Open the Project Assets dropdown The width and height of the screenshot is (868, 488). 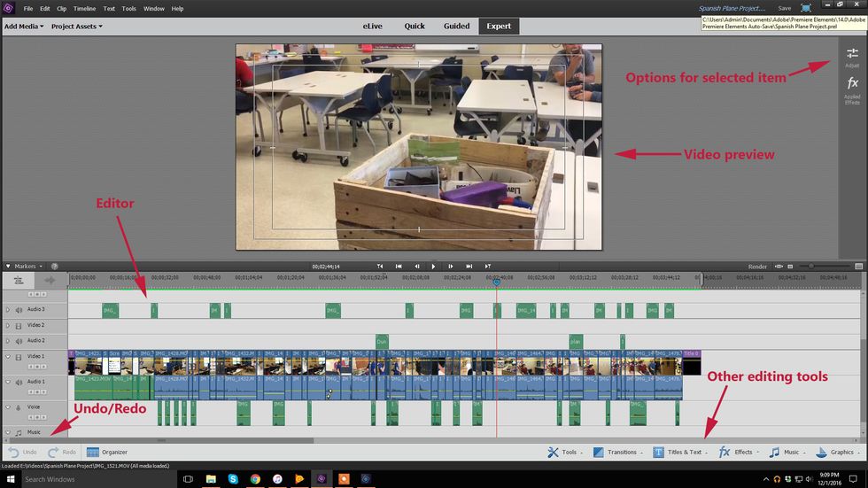click(x=76, y=27)
